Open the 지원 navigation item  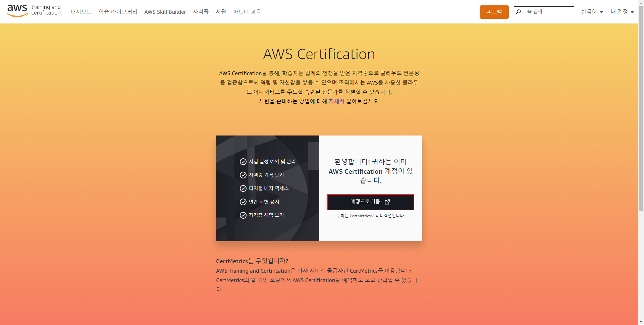point(221,12)
